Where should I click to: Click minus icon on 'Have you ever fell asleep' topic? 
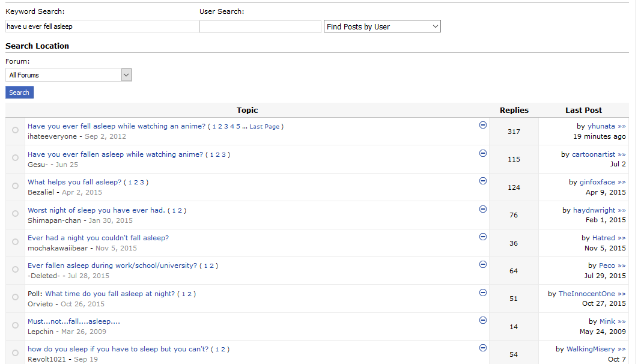pos(482,125)
